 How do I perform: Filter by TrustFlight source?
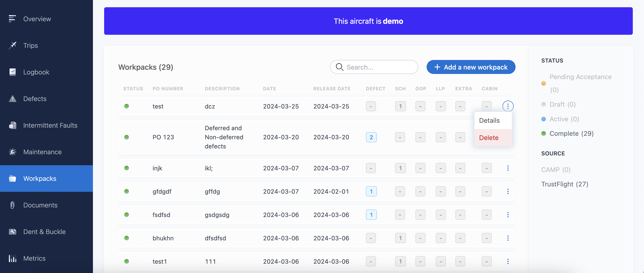[x=565, y=184]
